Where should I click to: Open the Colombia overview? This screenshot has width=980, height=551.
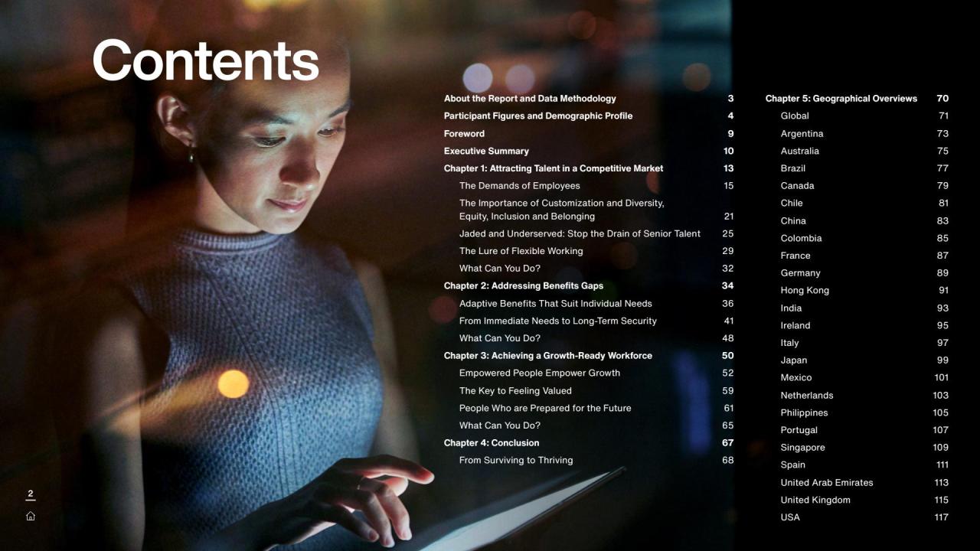pyautogui.click(x=802, y=239)
